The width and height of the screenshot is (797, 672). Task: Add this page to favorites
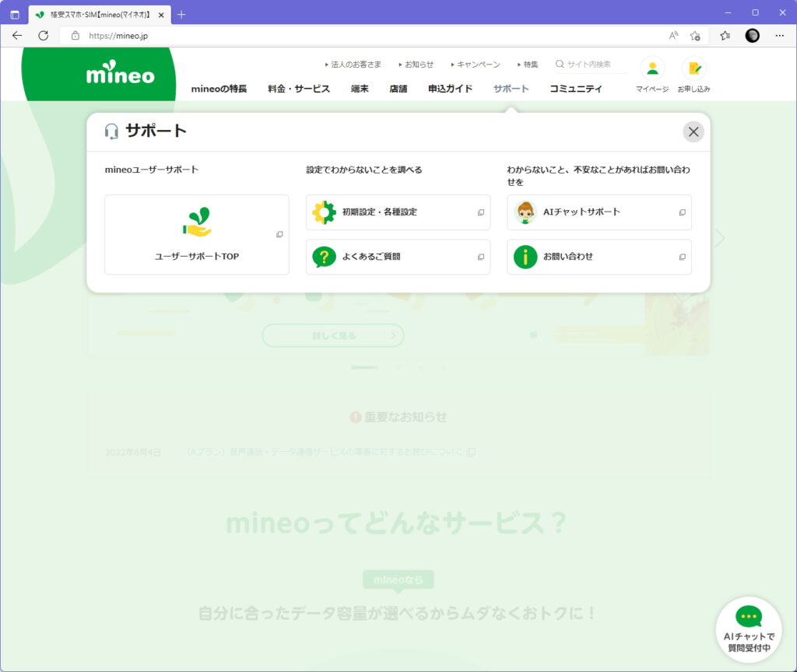click(x=695, y=36)
